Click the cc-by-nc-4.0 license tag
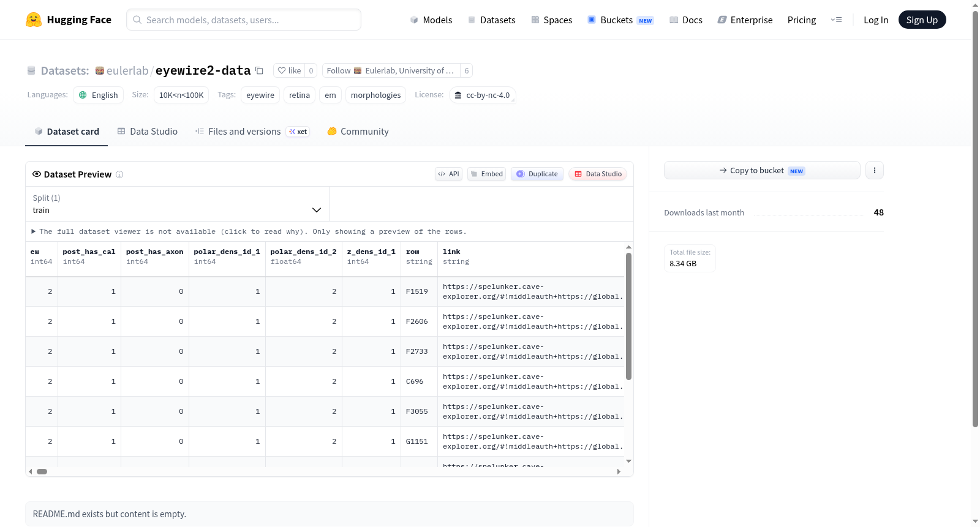The height and width of the screenshot is (527, 980). pyautogui.click(x=483, y=95)
